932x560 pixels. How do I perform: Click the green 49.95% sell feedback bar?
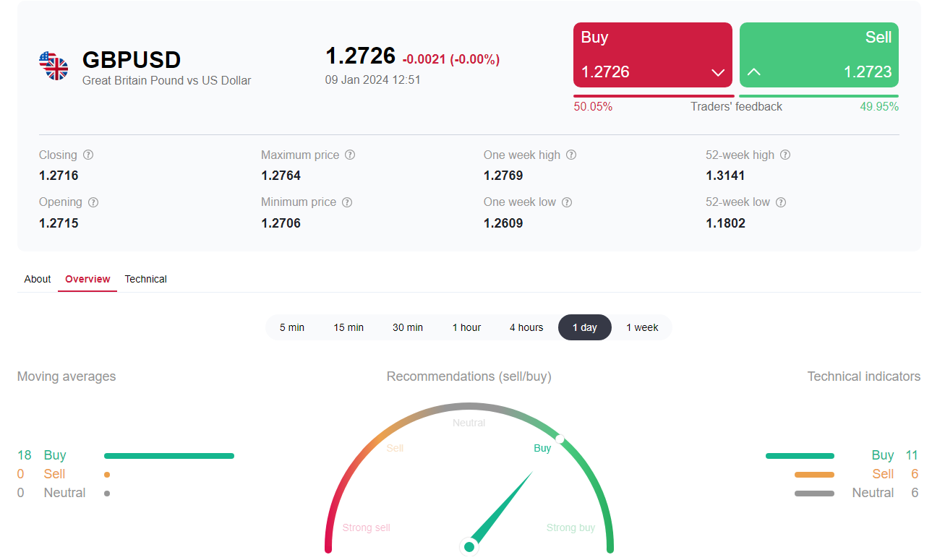(x=818, y=95)
